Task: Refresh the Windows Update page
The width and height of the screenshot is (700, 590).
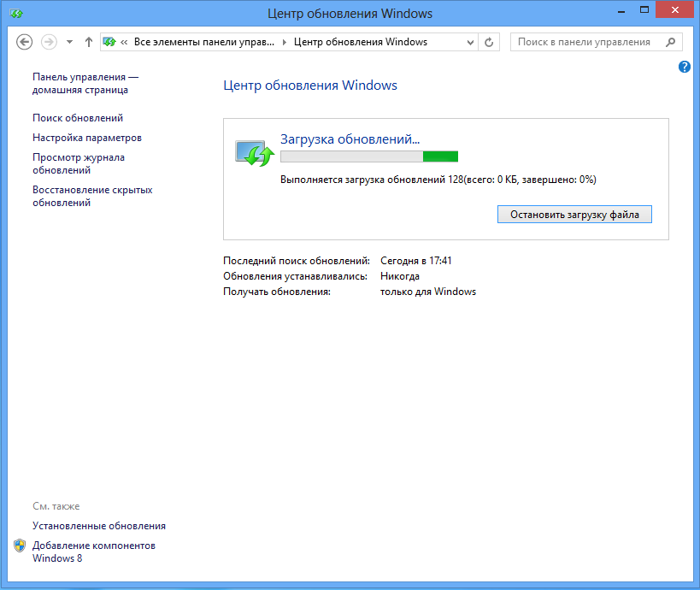Action: point(489,42)
